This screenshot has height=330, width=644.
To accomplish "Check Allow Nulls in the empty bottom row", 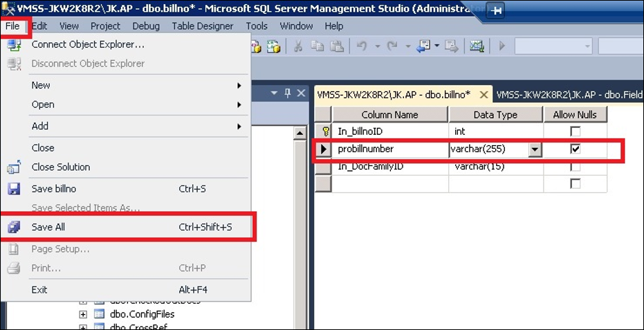I will tap(576, 184).
